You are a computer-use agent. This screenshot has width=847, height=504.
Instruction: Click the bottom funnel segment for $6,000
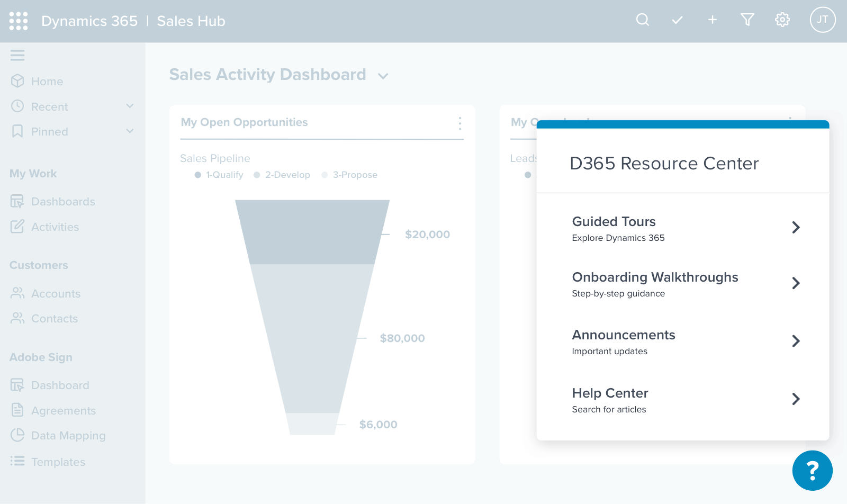point(312,424)
